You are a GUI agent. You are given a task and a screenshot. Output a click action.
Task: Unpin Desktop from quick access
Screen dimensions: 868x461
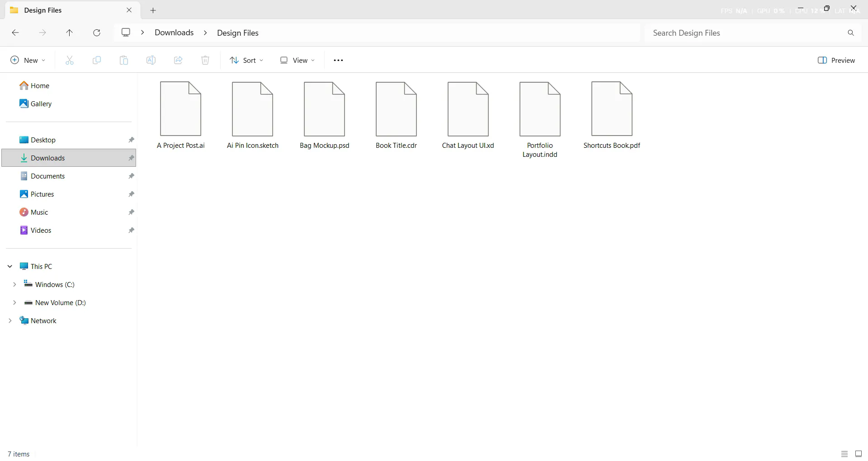click(x=131, y=140)
